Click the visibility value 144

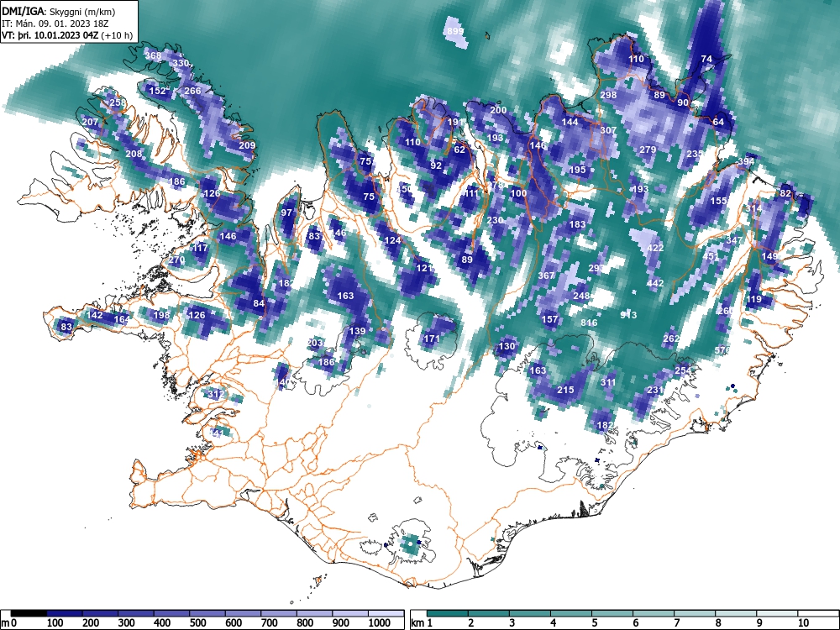[x=570, y=122]
